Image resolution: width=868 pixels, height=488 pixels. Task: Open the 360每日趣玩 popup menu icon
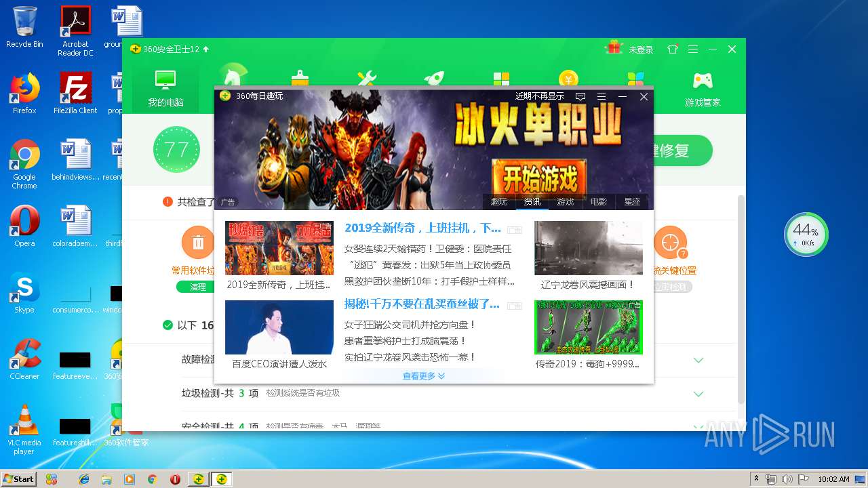pos(601,97)
